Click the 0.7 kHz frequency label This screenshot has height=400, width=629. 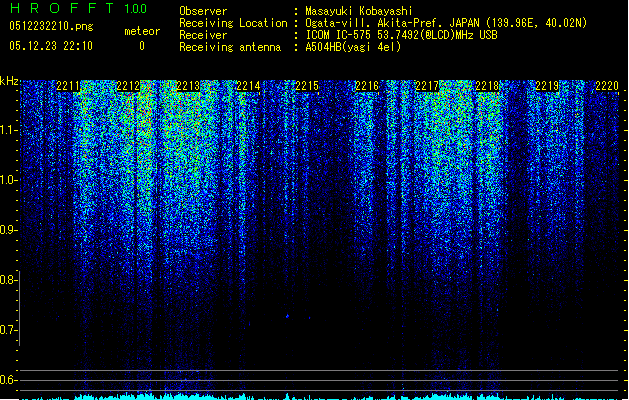[8, 330]
